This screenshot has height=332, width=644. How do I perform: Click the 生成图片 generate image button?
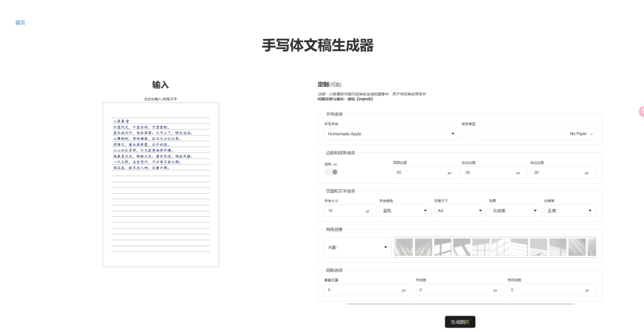tap(460, 322)
